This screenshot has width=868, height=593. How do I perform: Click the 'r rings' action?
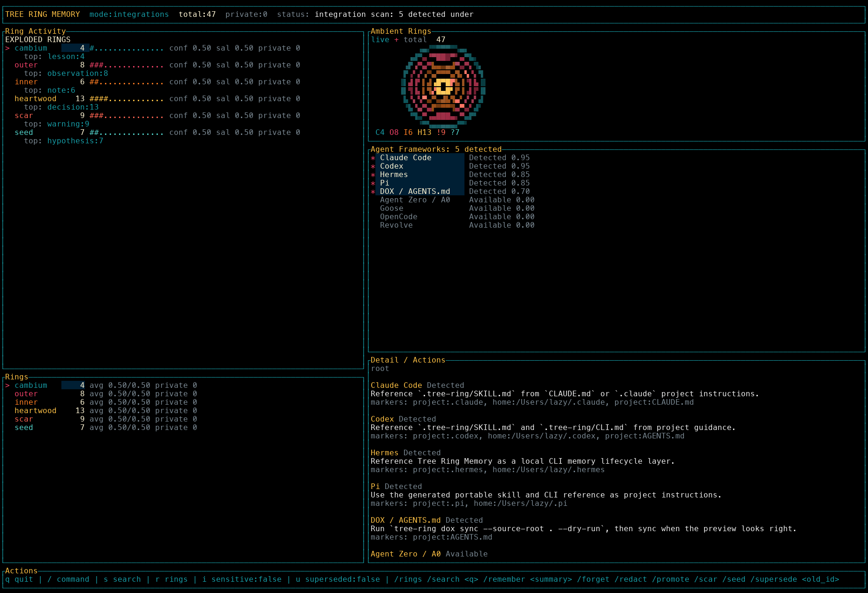172,579
